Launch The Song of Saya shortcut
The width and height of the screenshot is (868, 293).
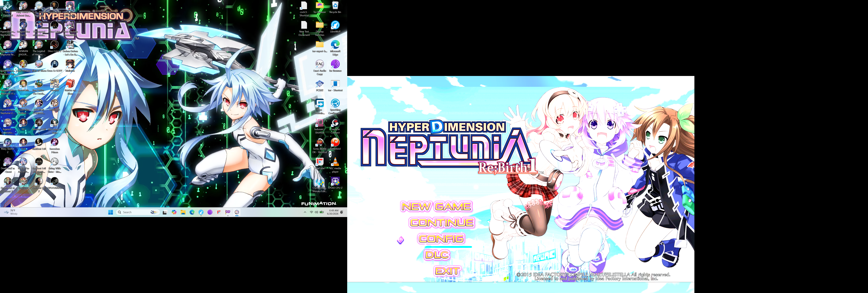(54, 126)
